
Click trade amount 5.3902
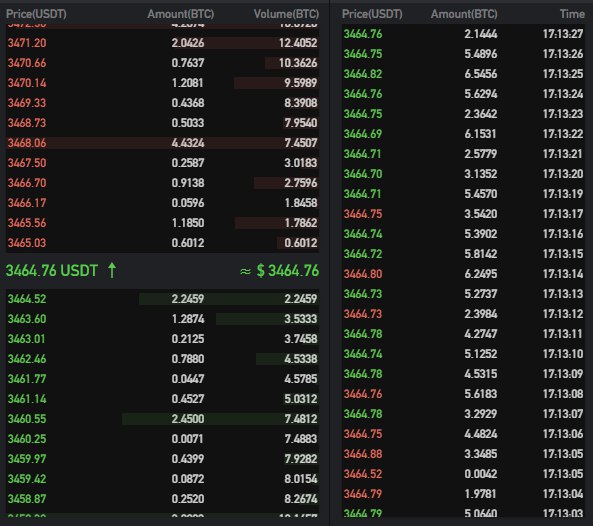coord(481,234)
